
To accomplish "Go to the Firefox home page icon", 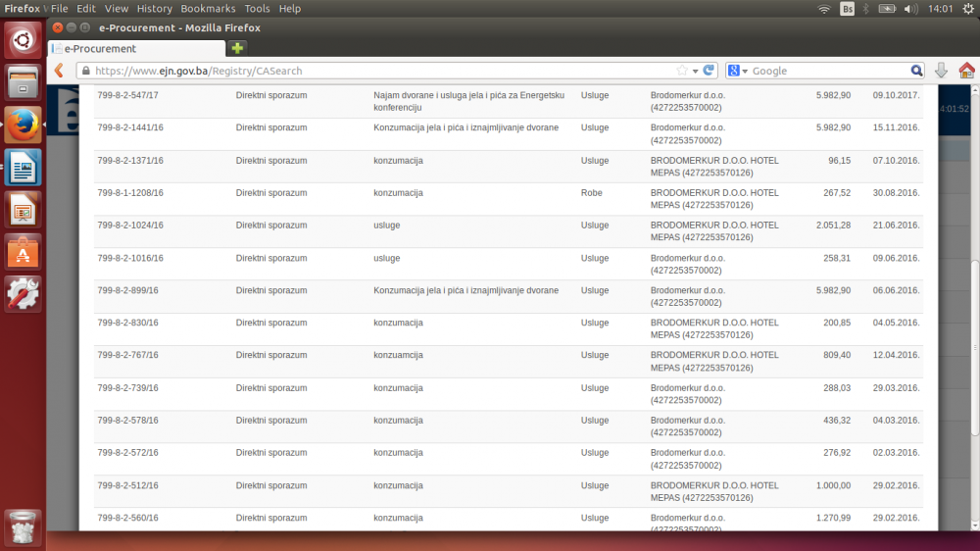I will click(x=966, y=71).
